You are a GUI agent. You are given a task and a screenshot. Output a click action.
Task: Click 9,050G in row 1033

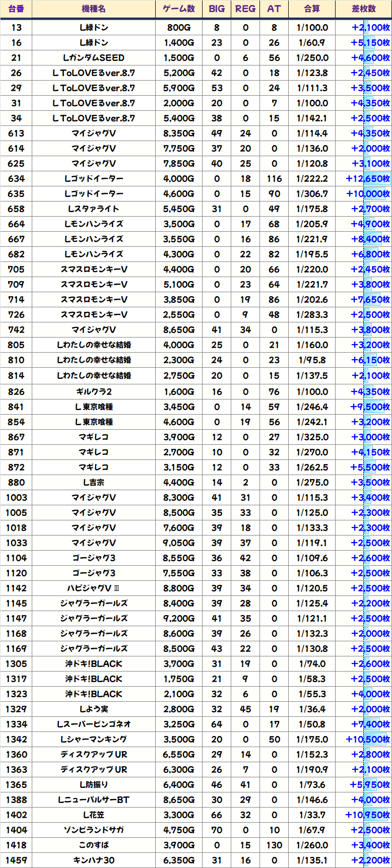pyautogui.click(x=179, y=543)
